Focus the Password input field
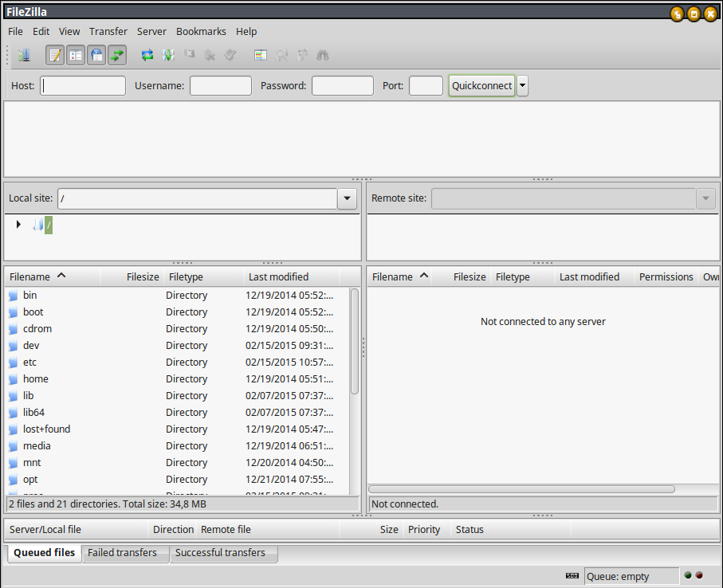The width and height of the screenshot is (723, 588). [343, 86]
